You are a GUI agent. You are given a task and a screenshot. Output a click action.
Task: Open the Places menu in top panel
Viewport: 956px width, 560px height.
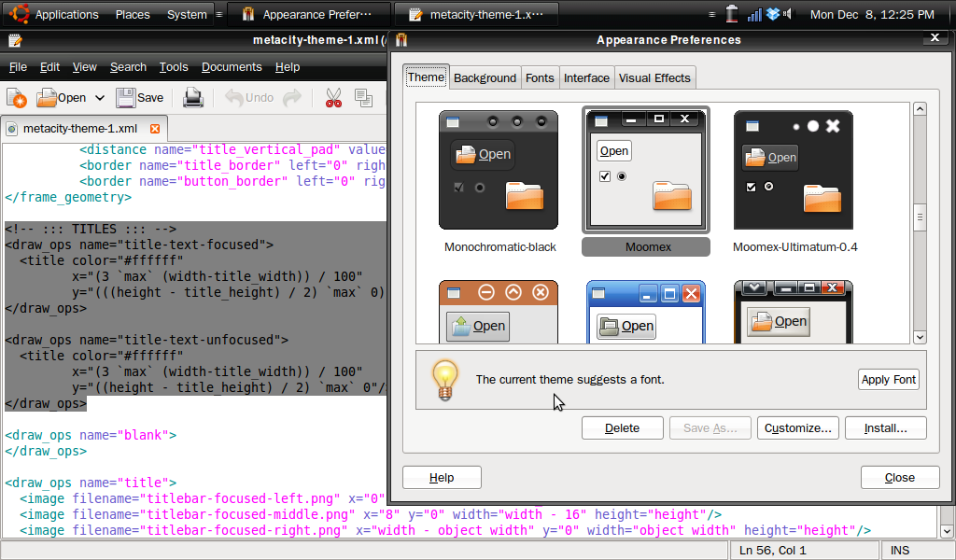(133, 14)
